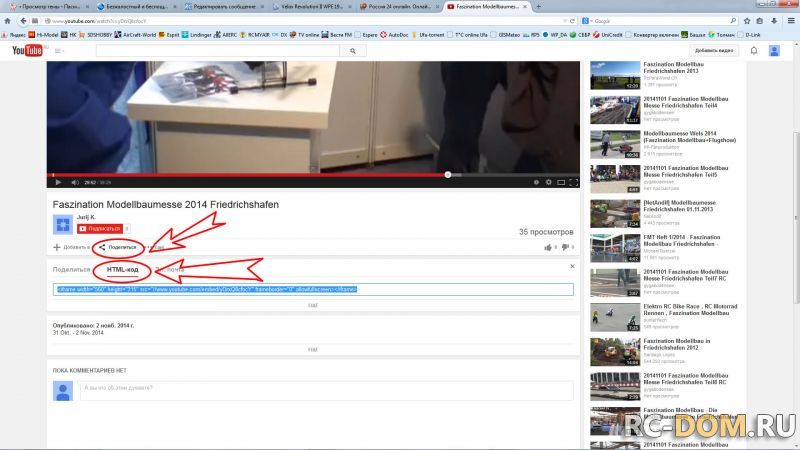Click the Jurij K. channel name
Image resolution: width=800 pixels, height=450 pixels.
tap(86, 217)
